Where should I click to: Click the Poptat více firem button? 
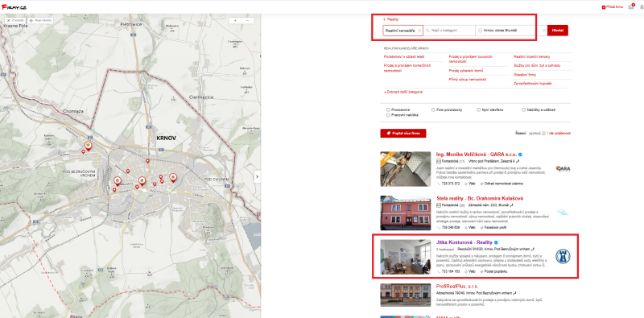tap(403, 133)
